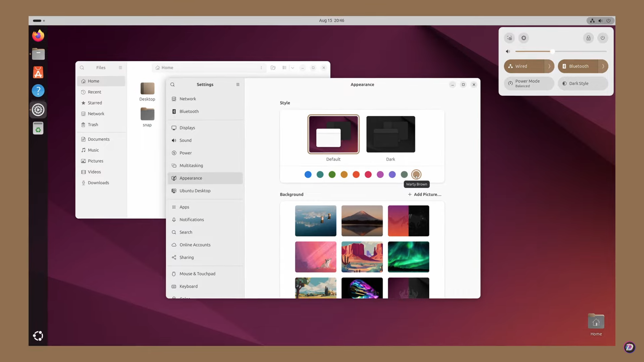Select the Dark style preview
The image size is (644, 362).
point(390,134)
